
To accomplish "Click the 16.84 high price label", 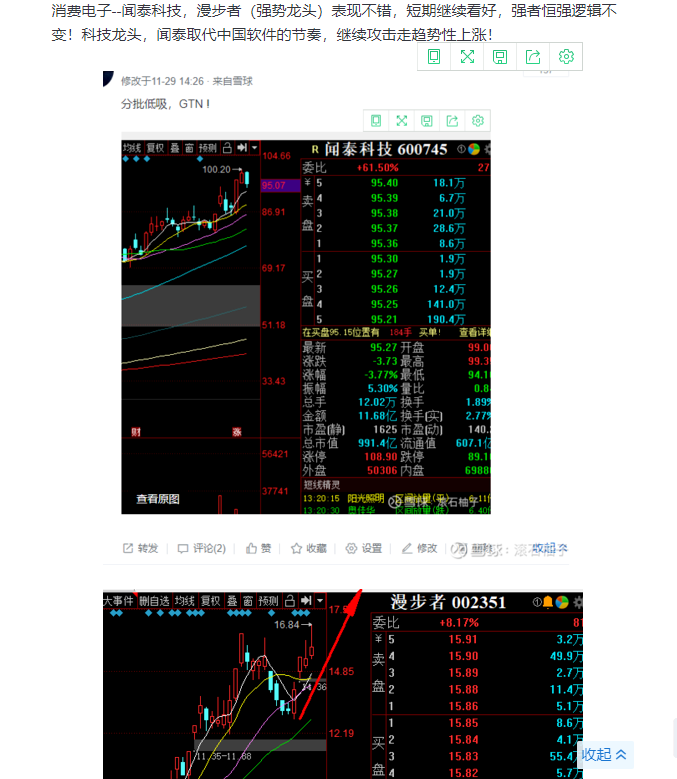I will 287,624.
